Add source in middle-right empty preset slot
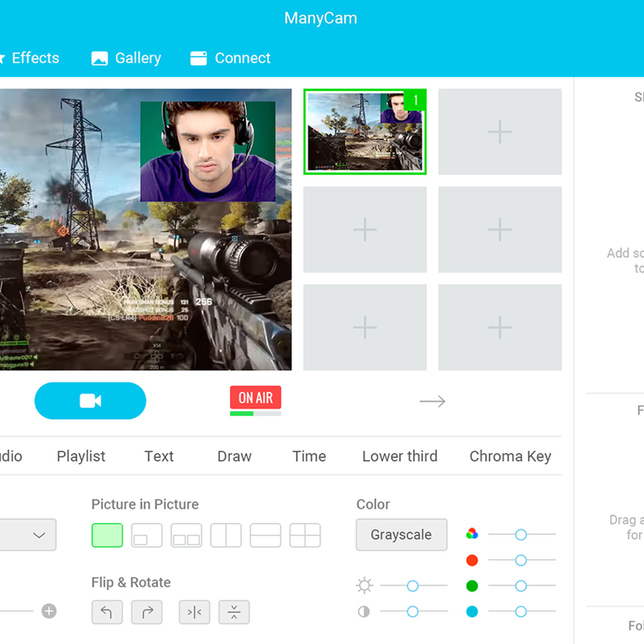 [x=500, y=229]
